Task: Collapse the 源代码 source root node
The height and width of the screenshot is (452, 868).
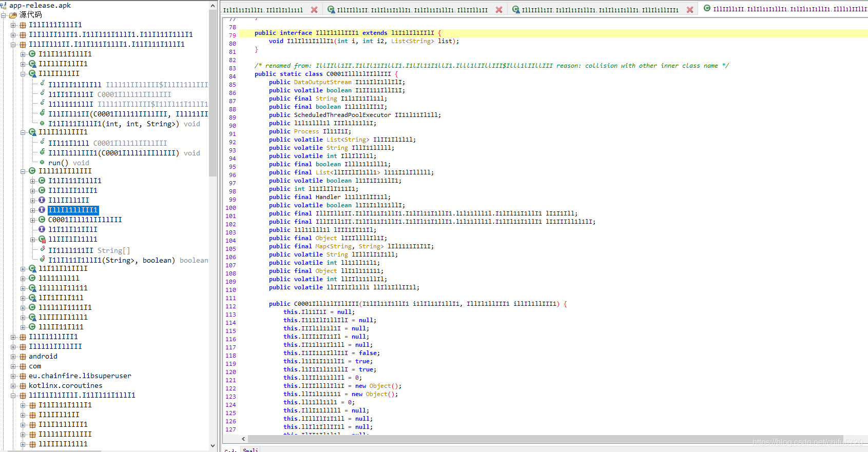Action: pos(4,15)
